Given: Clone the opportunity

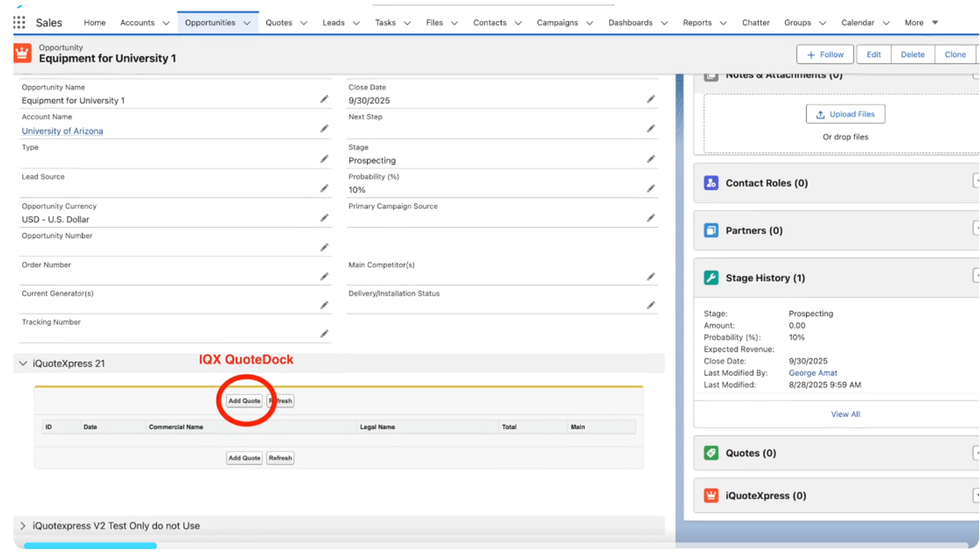Looking at the screenshot, I should tap(955, 54).
